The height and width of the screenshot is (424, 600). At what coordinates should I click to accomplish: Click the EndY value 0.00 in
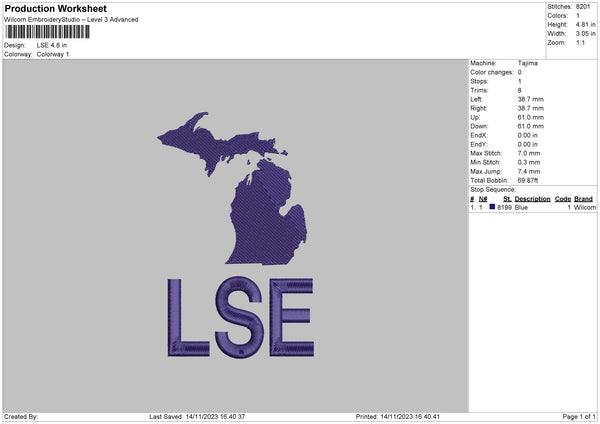click(x=527, y=144)
